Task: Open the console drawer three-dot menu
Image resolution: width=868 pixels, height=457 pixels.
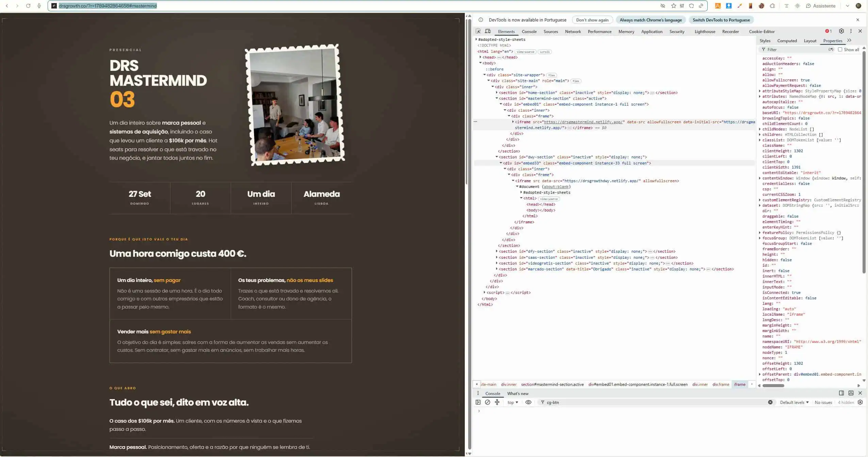Action: [x=478, y=393]
